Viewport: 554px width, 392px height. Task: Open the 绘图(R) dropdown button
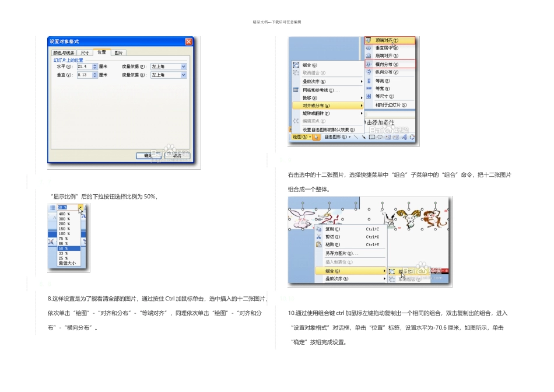(x=301, y=137)
